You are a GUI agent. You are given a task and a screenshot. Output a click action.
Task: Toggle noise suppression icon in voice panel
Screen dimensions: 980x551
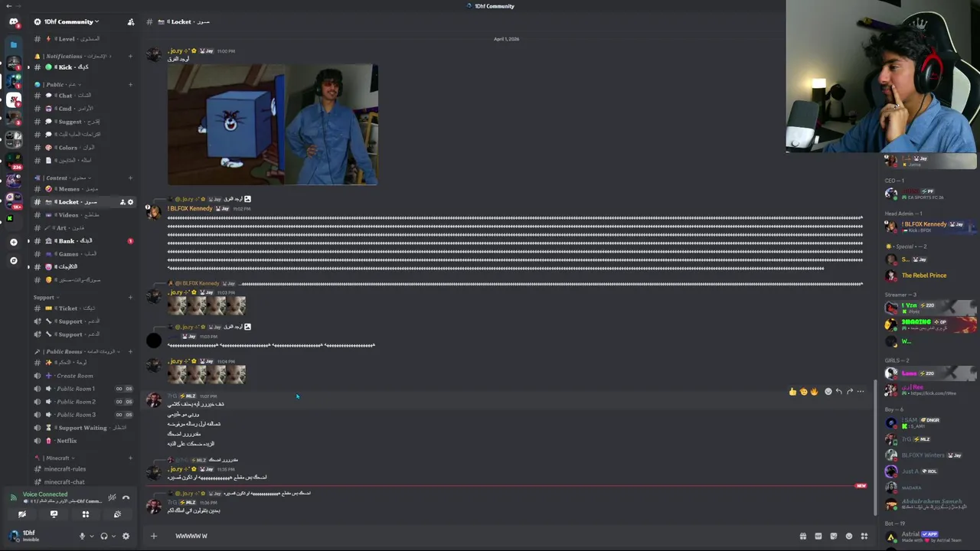point(112,497)
